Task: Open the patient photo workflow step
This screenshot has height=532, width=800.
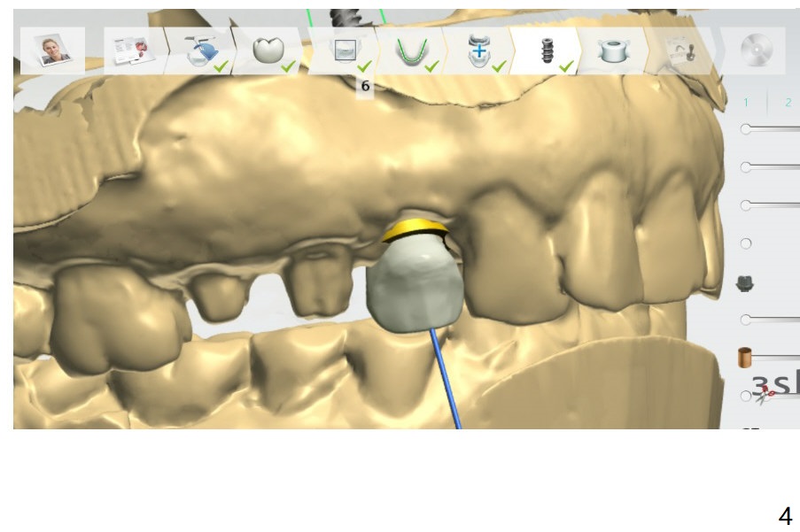Action: [52, 51]
